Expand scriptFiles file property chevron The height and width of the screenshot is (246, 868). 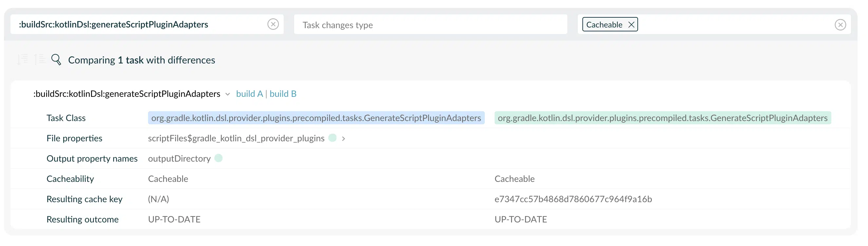pos(343,138)
